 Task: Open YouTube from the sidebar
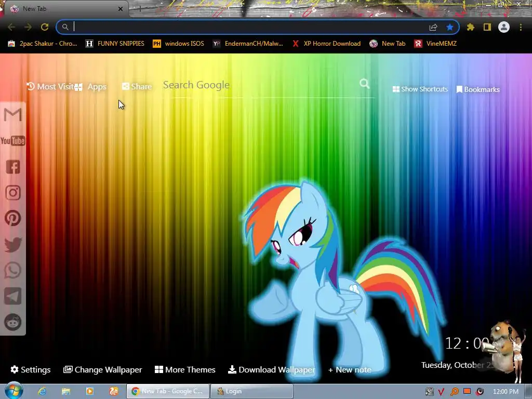pos(13,140)
